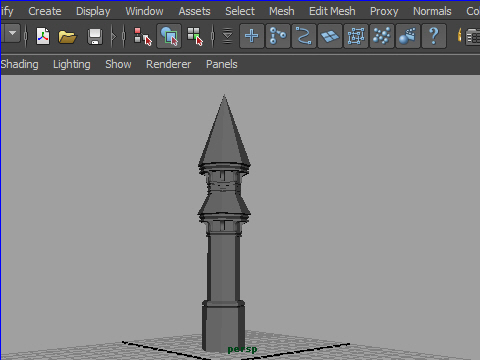Open a scene with folder icon
The width and height of the screenshot is (480, 360).
pyautogui.click(x=67, y=36)
